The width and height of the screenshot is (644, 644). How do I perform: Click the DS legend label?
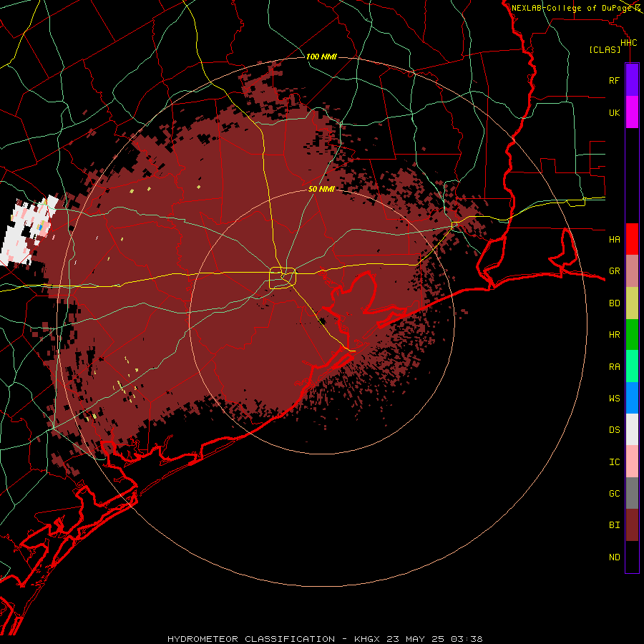click(x=614, y=430)
